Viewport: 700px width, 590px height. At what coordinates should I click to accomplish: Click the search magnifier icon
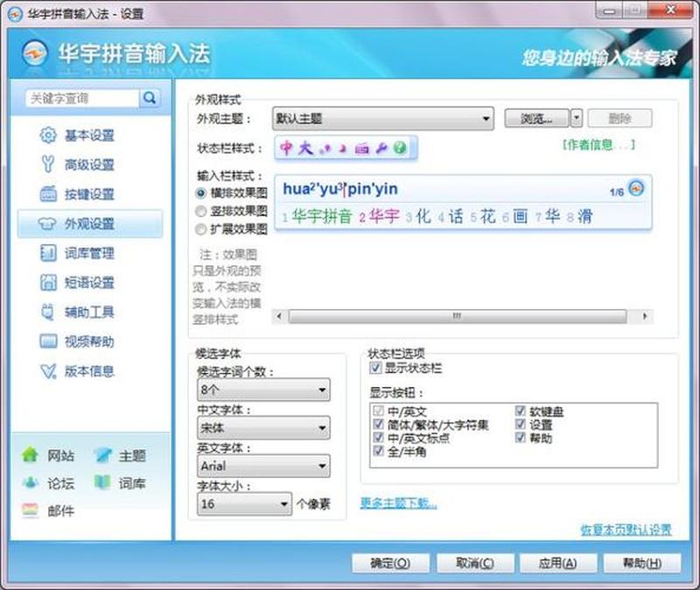pos(150,98)
